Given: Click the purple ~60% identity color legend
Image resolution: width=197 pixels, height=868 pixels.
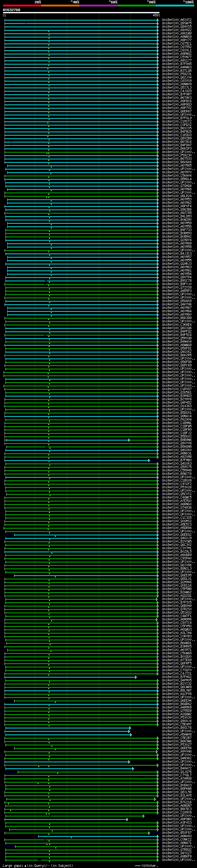Looking at the screenshot, I should tap(98, 6).
